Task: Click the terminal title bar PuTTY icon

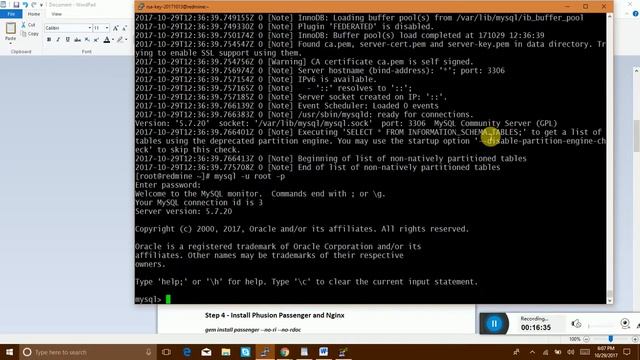Action: (141, 7)
